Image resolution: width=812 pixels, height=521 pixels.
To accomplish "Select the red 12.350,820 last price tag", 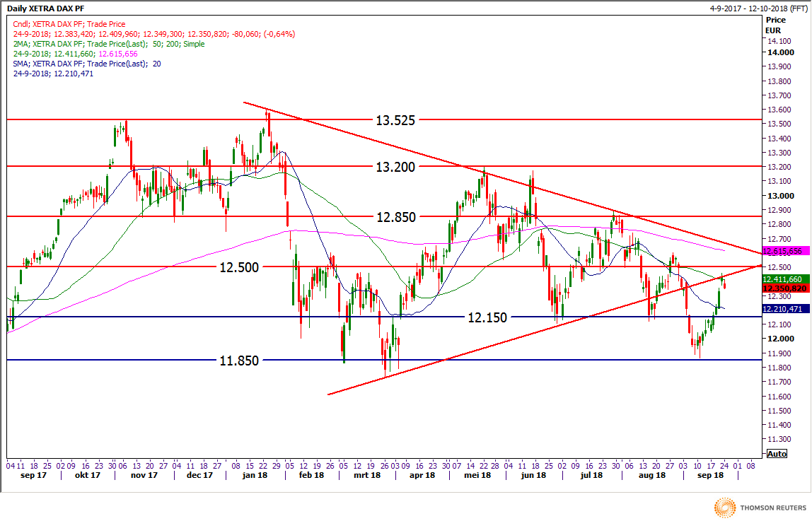I will (785, 288).
